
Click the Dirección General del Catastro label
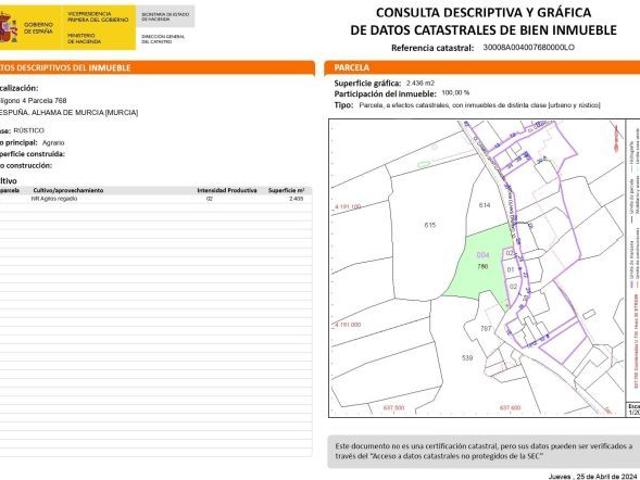point(164,37)
